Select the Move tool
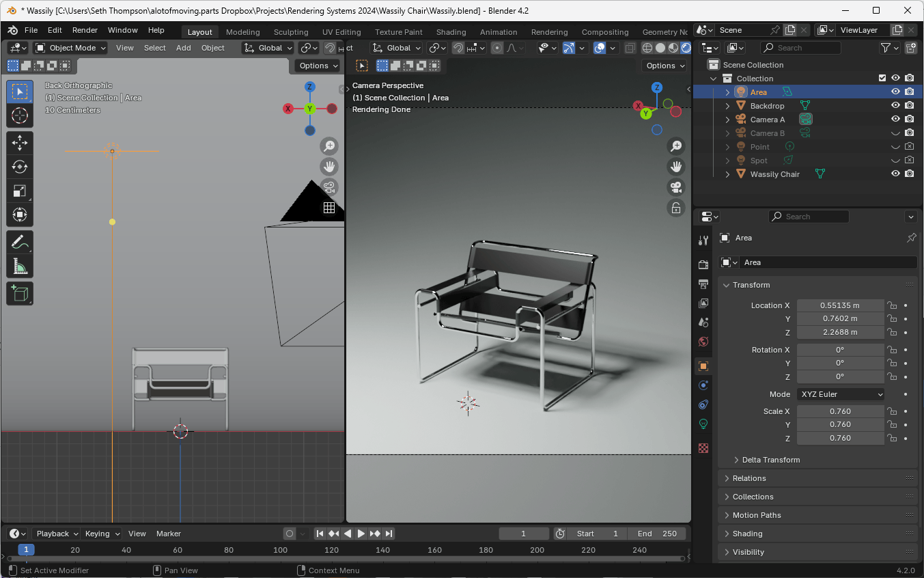 click(20, 143)
